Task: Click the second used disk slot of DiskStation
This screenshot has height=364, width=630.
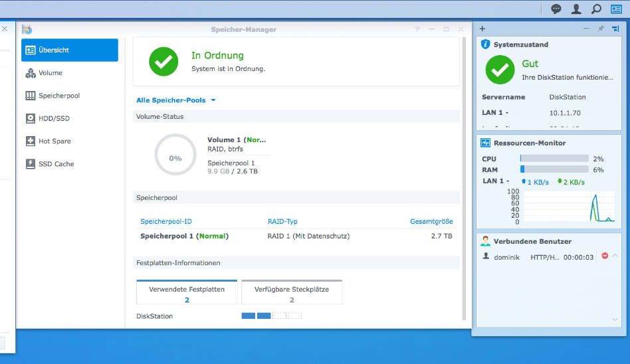Action: (x=264, y=316)
